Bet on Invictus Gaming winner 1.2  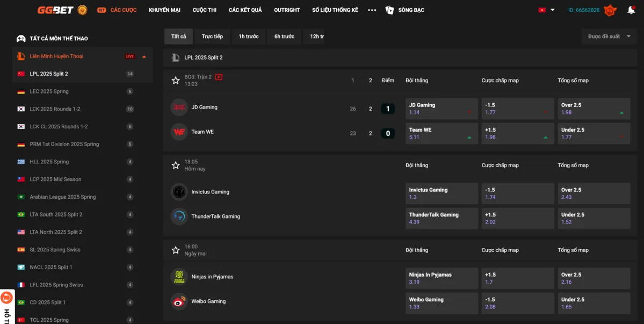(442, 193)
